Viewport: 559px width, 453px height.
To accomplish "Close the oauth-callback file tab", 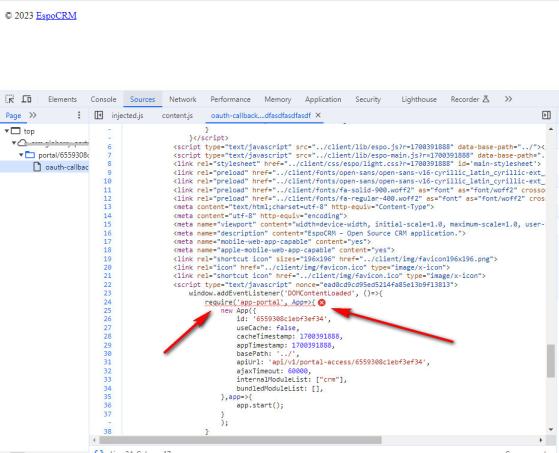I will tap(318, 115).
